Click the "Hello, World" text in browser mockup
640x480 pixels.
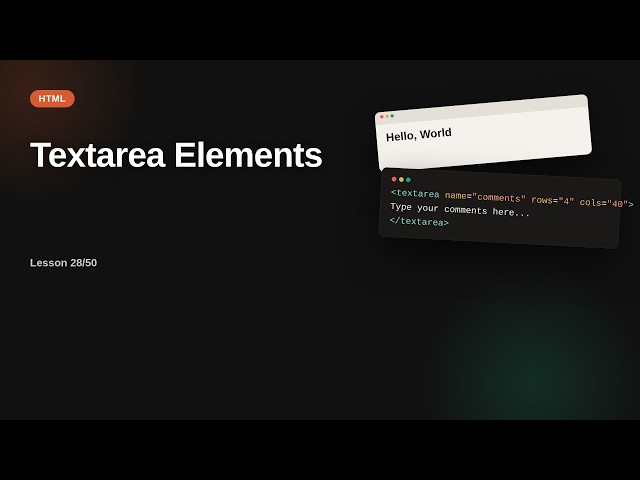coord(418,135)
